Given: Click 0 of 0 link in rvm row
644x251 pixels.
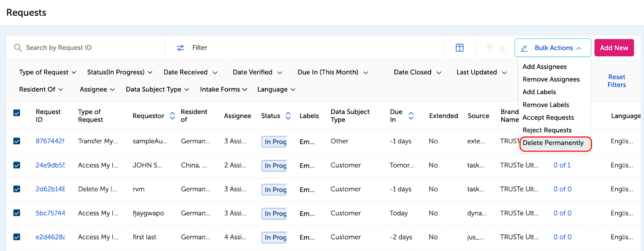Looking at the screenshot, I should [562, 189].
